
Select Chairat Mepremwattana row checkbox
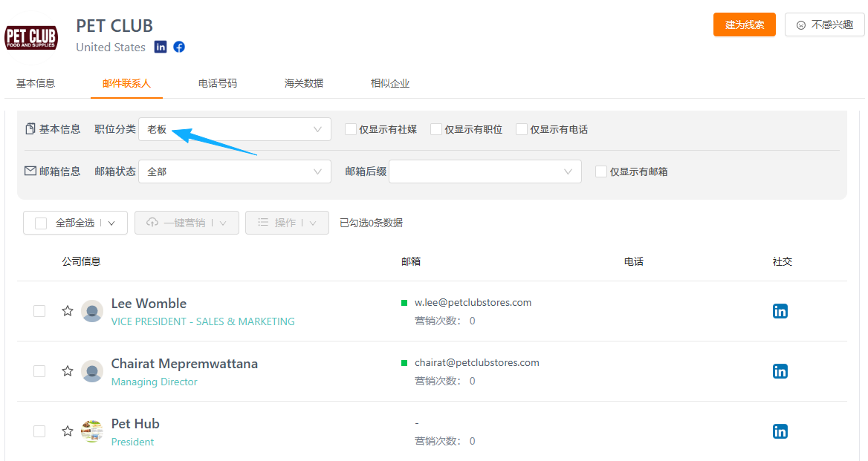coord(39,371)
